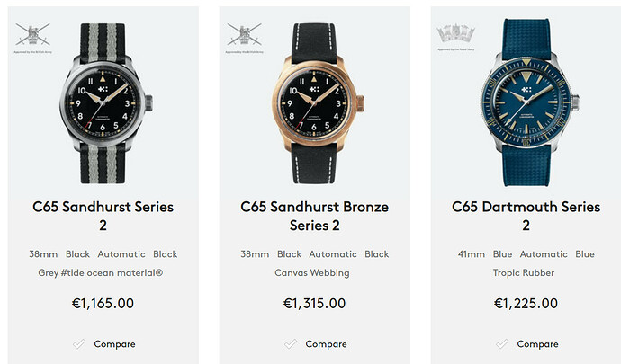Select the bronze Sandhurst watch image

pos(317,103)
